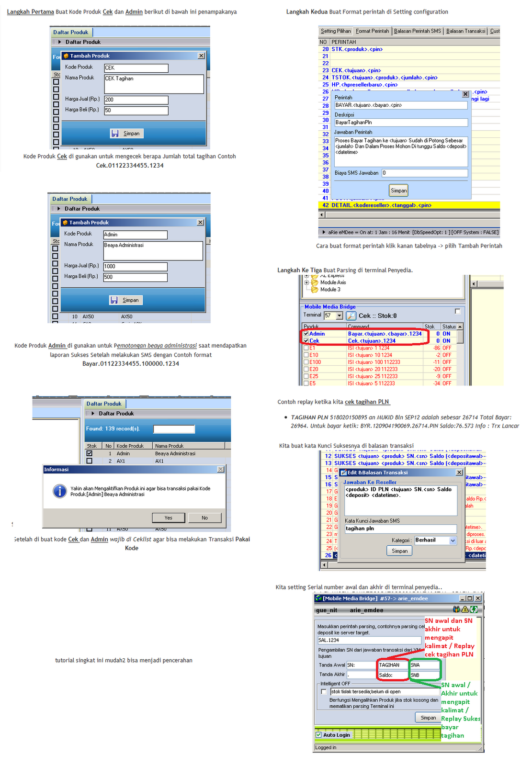Check the E100 product checkbox

[306, 362]
